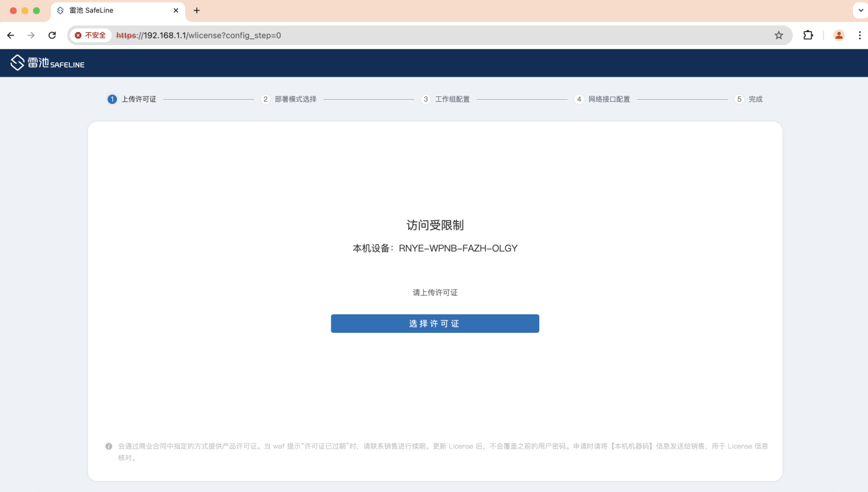The image size is (868, 492).
Task: Open a new browser tab
Action: coord(197,11)
